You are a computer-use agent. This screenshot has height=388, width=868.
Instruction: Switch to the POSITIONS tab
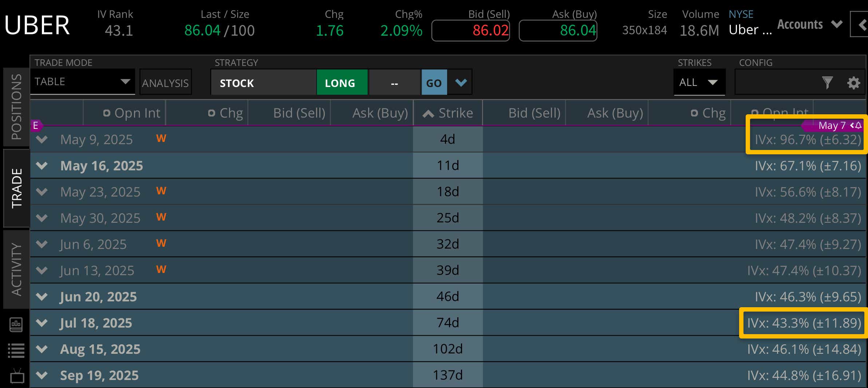click(16, 107)
